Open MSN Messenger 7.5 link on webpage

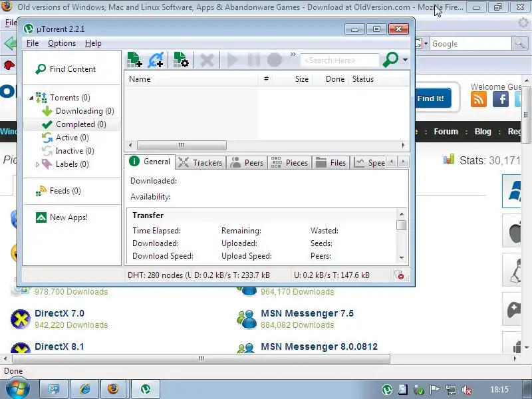[x=307, y=313]
